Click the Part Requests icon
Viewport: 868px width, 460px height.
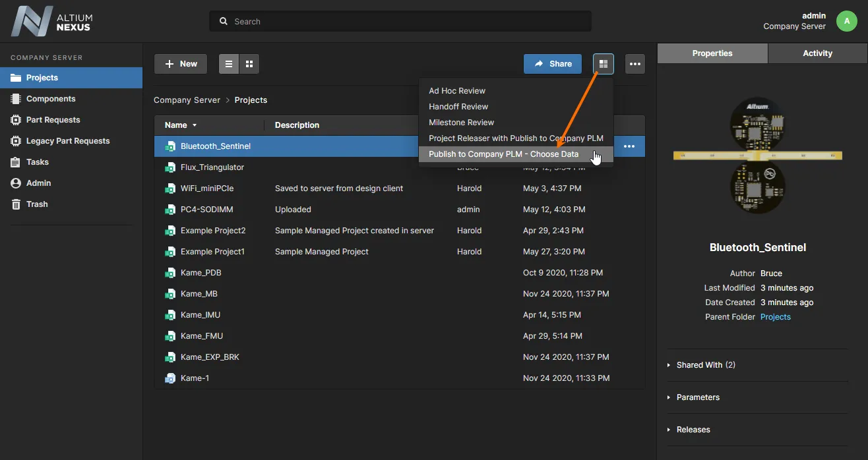coord(16,120)
